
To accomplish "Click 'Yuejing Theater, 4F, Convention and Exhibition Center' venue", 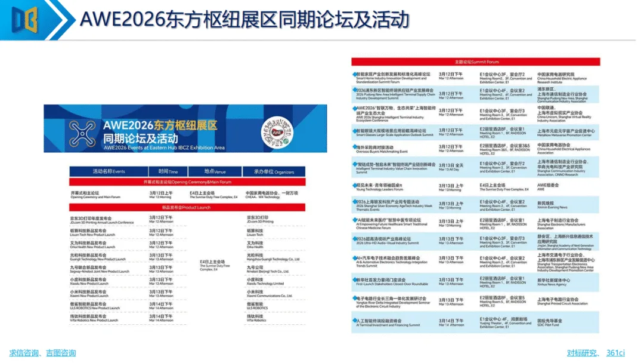I will 506,323.
